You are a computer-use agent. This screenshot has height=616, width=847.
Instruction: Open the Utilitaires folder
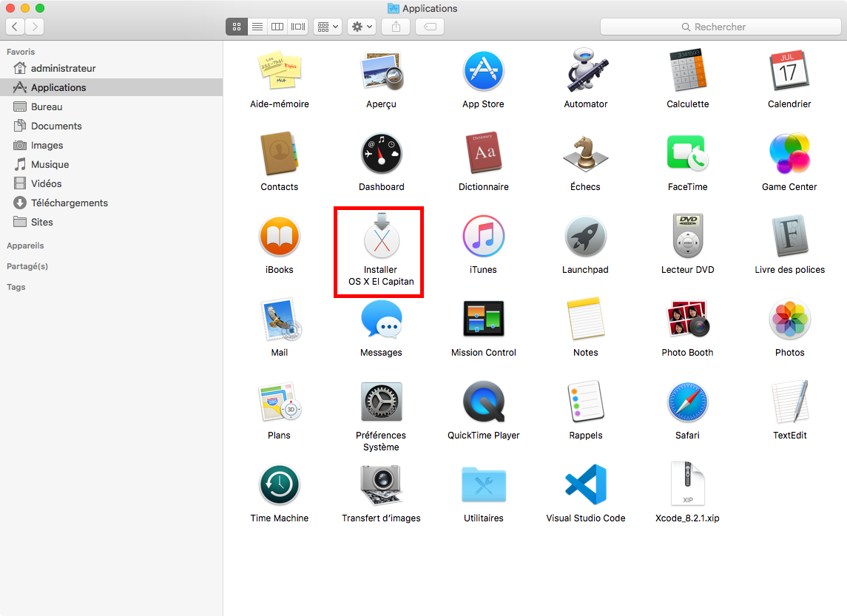click(483, 485)
